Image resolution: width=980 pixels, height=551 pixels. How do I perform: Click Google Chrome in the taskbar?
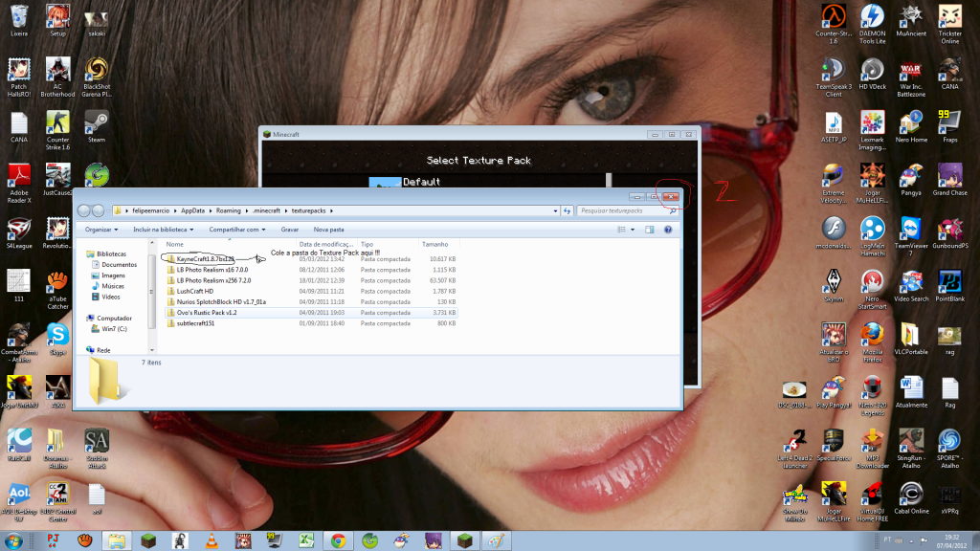pyautogui.click(x=338, y=540)
